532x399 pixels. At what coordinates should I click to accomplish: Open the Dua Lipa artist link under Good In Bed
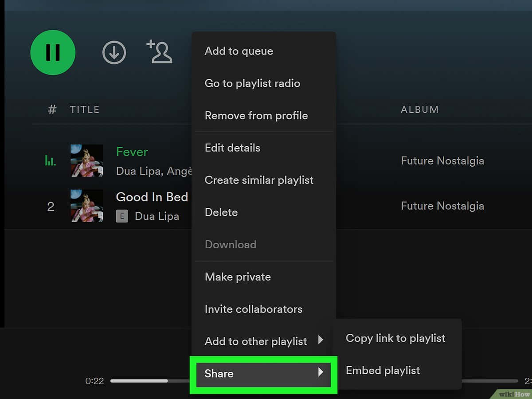coord(157,216)
